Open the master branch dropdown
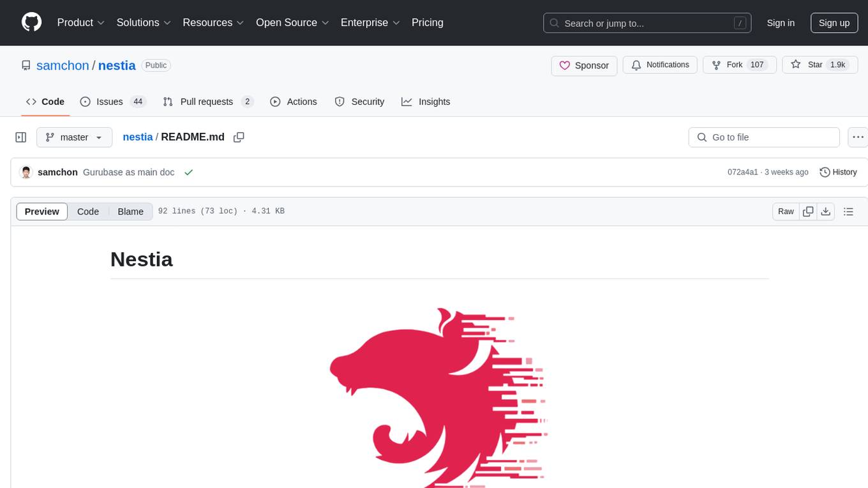Image resolution: width=868 pixels, height=488 pixels. 74,137
